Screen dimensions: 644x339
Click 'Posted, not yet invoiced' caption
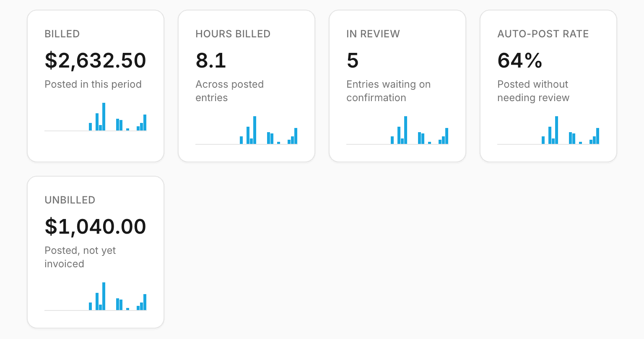pyautogui.click(x=80, y=257)
